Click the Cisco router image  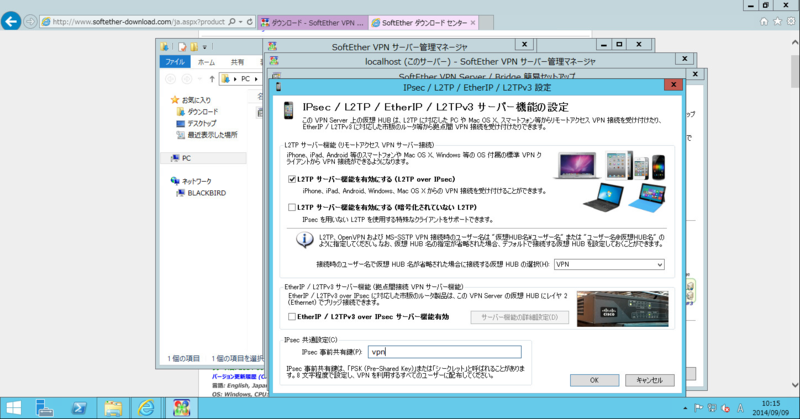tap(622, 309)
